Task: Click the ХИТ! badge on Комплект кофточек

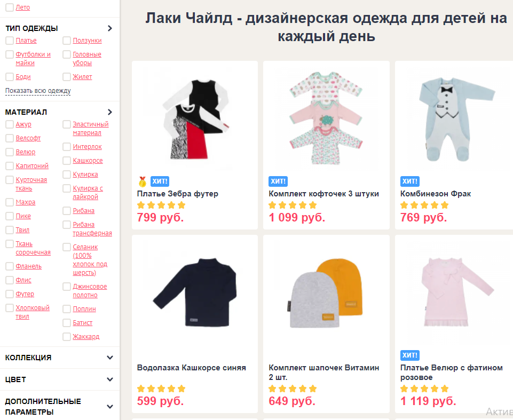Action: [x=278, y=181]
